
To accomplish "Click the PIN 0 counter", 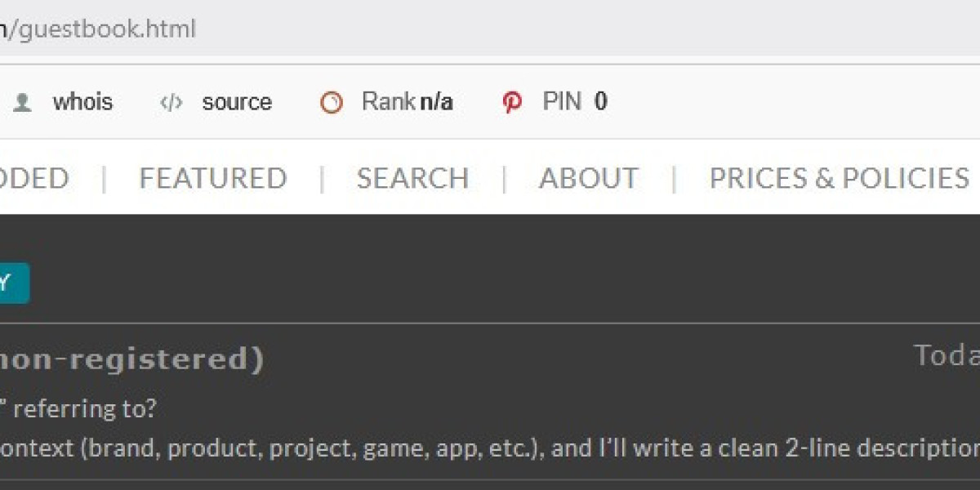I will [x=575, y=102].
